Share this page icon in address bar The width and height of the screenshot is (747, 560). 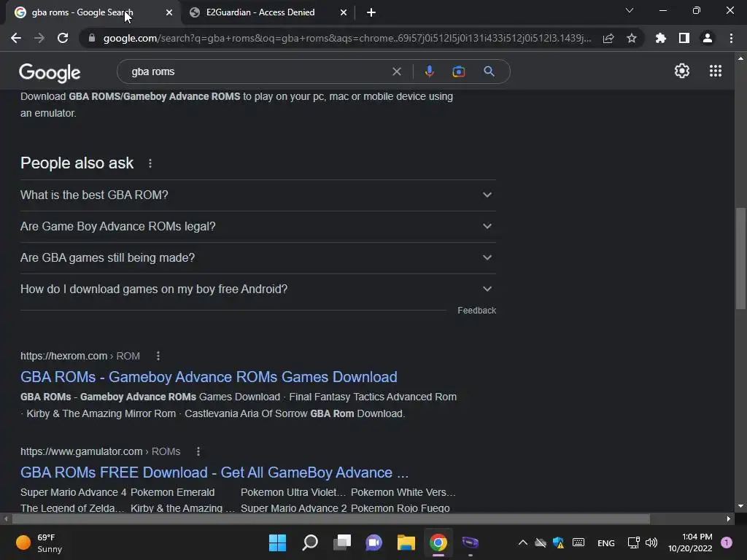pyautogui.click(x=608, y=38)
